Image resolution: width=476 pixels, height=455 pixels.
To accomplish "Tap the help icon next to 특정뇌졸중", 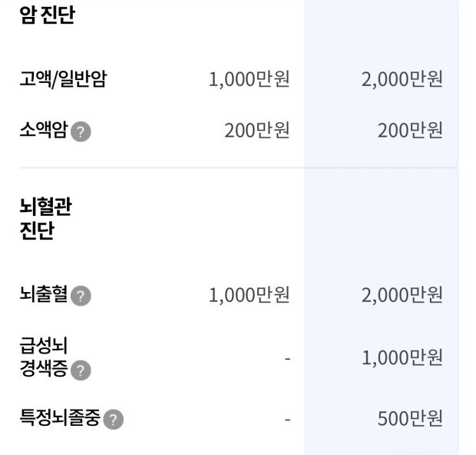I will pos(114,420).
